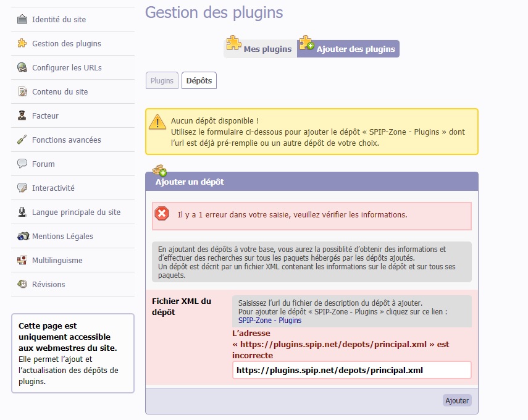528x420 pixels.
Task: Open Interactivité settings
Action: tap(73, 188)
